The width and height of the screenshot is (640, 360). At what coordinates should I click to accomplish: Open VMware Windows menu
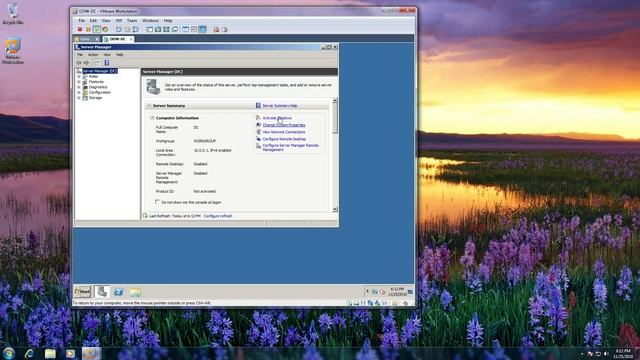150,20
